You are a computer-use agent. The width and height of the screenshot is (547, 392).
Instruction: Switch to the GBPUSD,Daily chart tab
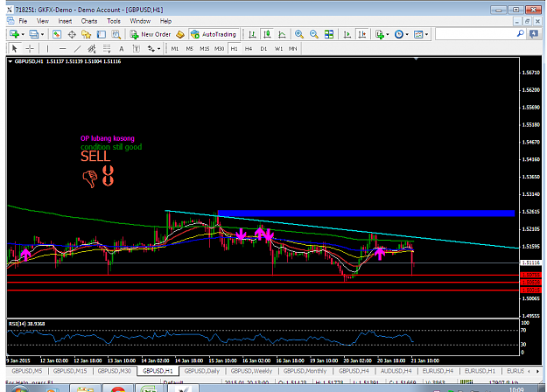(x=202, y=371)
